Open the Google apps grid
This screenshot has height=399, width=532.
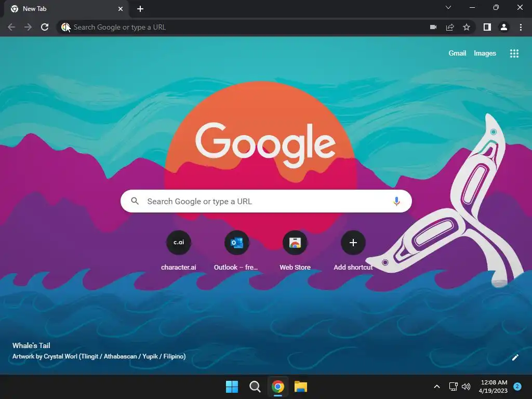pyautogui.click(x=514, y=54)
